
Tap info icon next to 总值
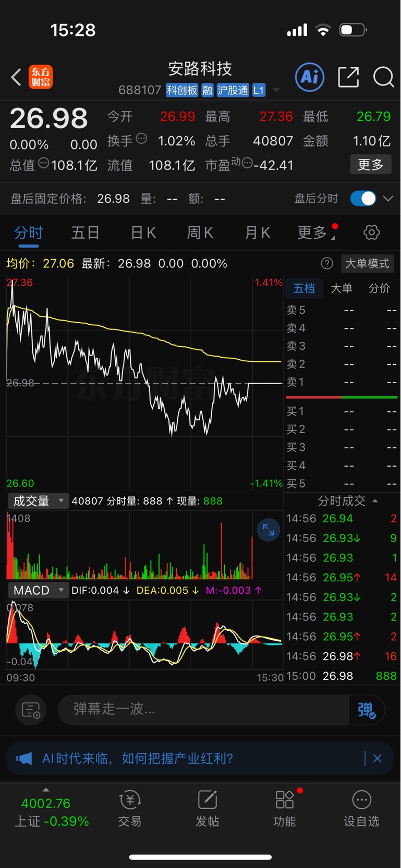[x=44, y=163]
